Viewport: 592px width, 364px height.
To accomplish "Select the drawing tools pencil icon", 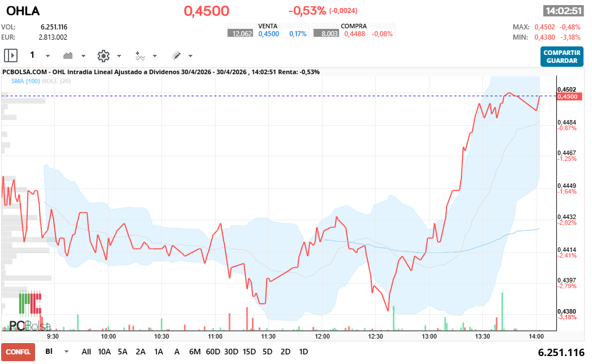I will pyautogui.click(x=177, y=55).
